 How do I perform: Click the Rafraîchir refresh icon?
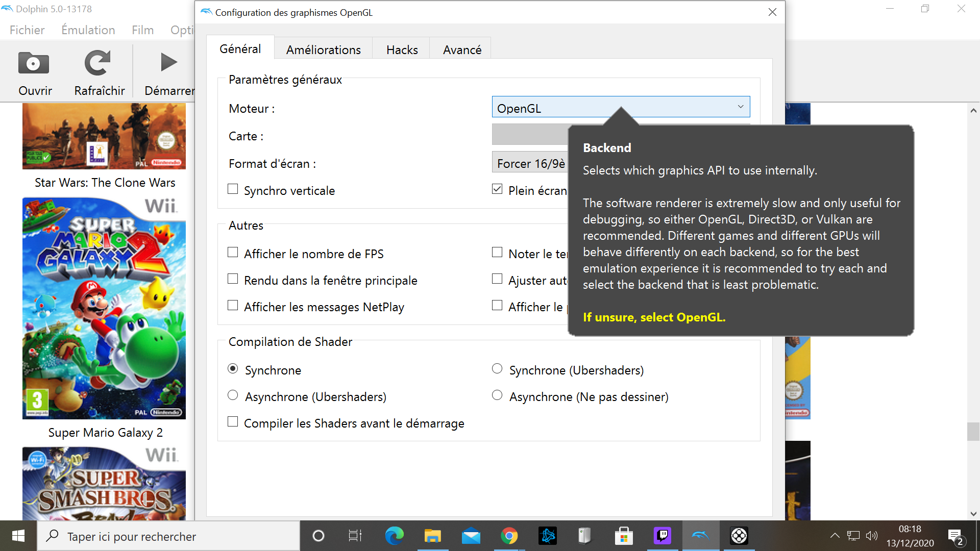click(x=97, y=63)
